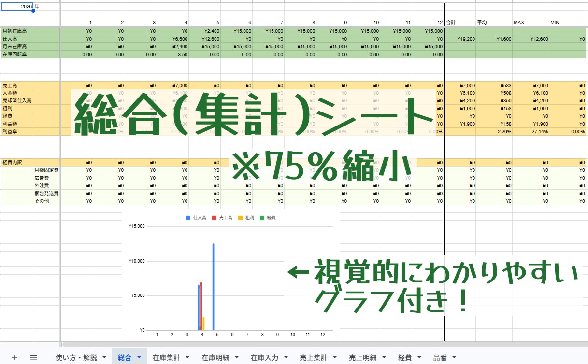This screenshot has height=364, width=588.
Task: Select the 売却済仕入高 row label
Action: pos(17,101)
